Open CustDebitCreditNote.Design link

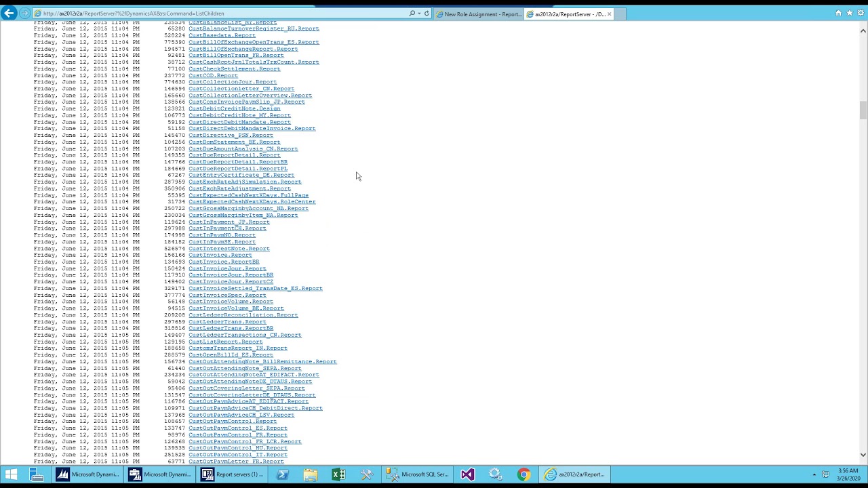click(x=235, y=108)
